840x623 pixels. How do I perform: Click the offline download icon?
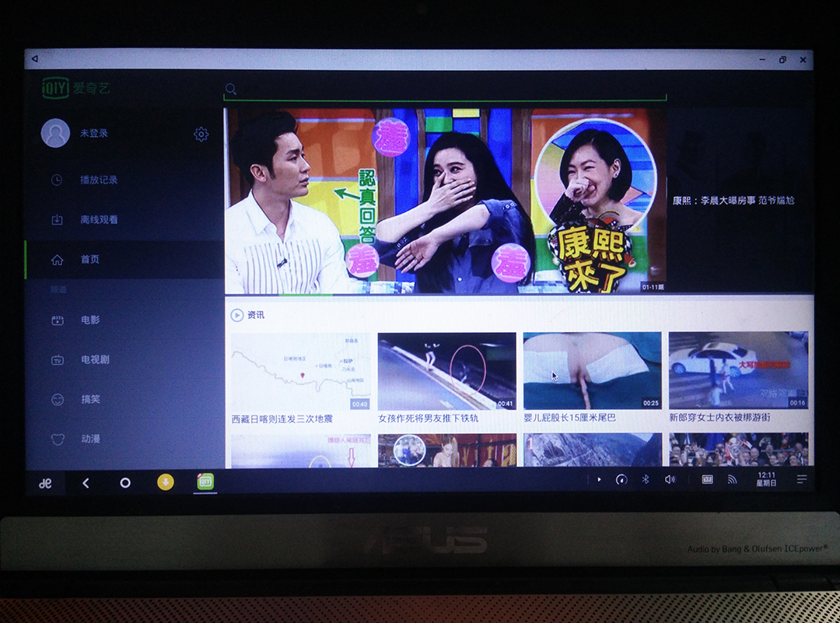tap(57, 219)
